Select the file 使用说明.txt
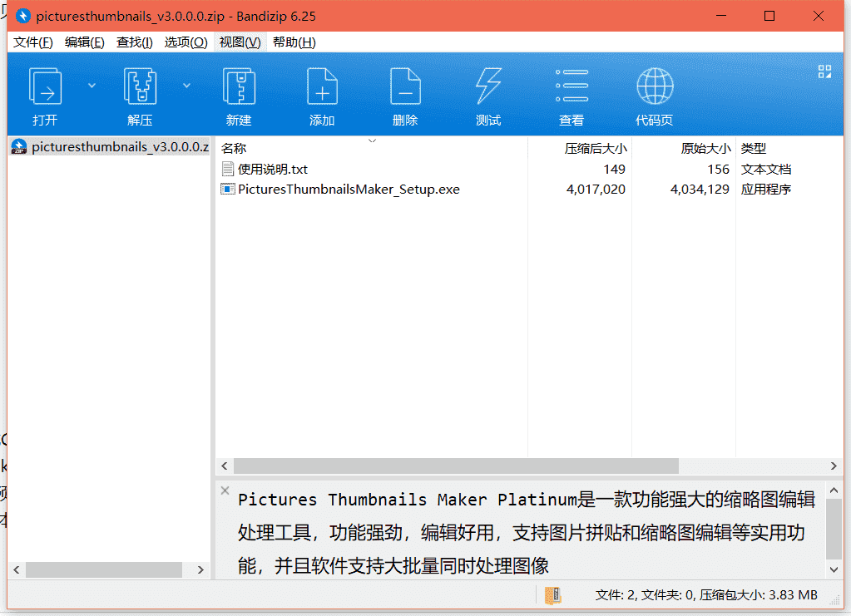Viewport: 851px width, 616px height. pyautogui.click(x=273, y=170)
